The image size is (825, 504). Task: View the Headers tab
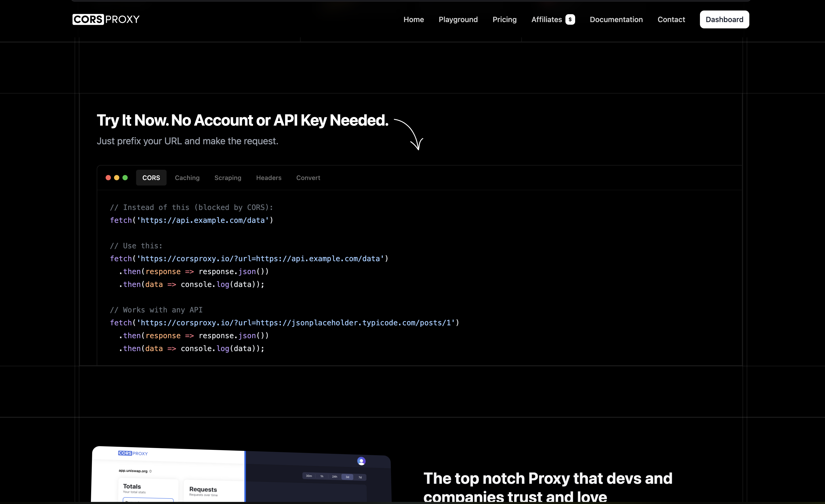269,177
